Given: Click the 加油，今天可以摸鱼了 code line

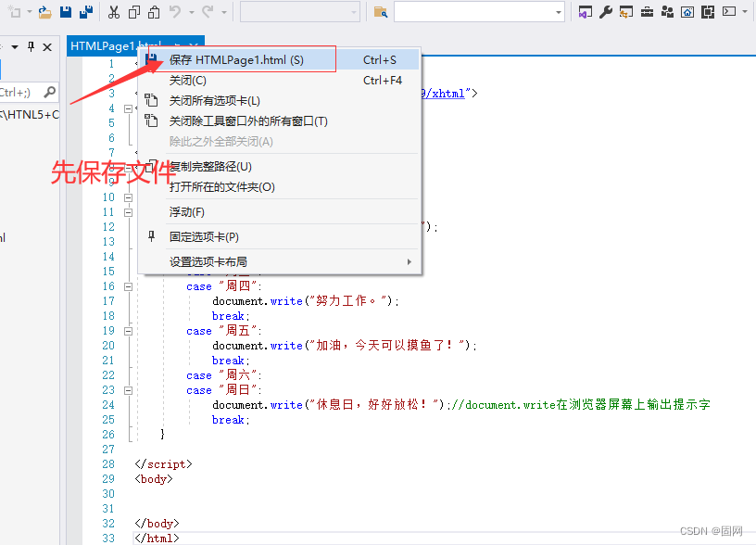Looking at the screenshot, I should [x=345, y=346].
